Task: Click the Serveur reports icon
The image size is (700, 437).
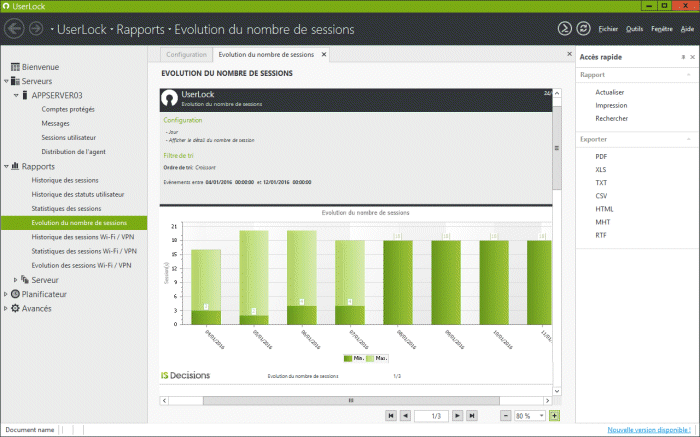Action: point(25,279)
